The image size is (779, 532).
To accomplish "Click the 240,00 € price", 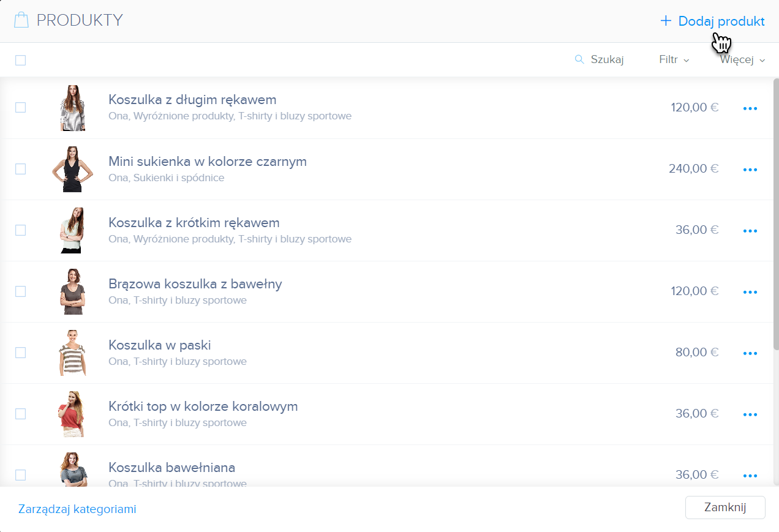I will [x=693, y=168].
